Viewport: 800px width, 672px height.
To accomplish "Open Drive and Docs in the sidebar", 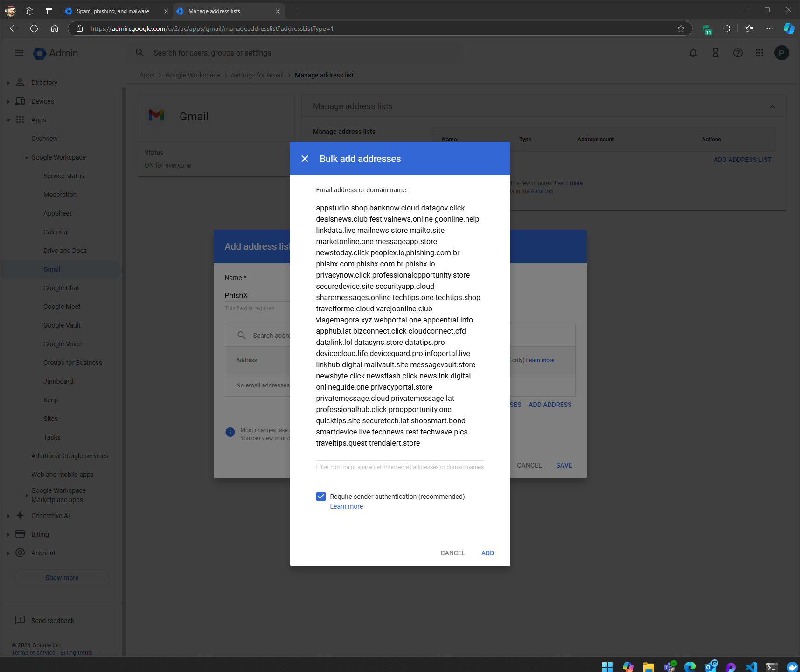I will [65, 251].
